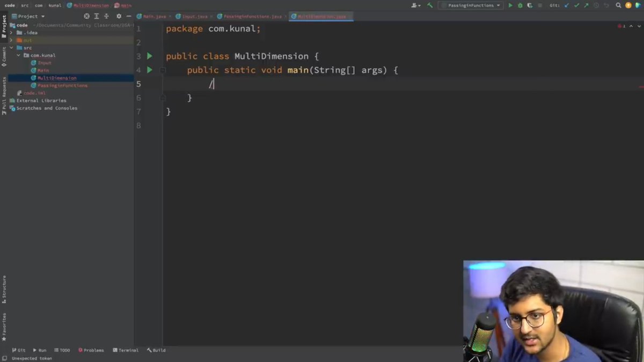Open IDE updates orange icon
The image size is (644, 362).
click(628, 5)
